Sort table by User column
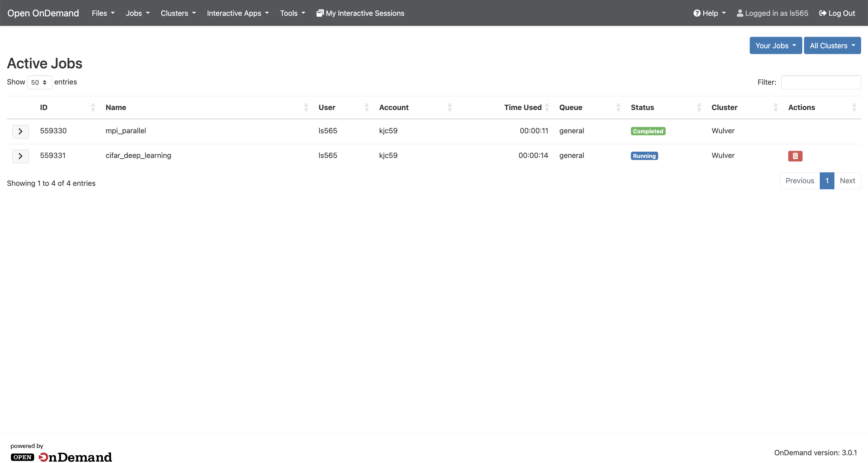 click(x=343, y=107)
